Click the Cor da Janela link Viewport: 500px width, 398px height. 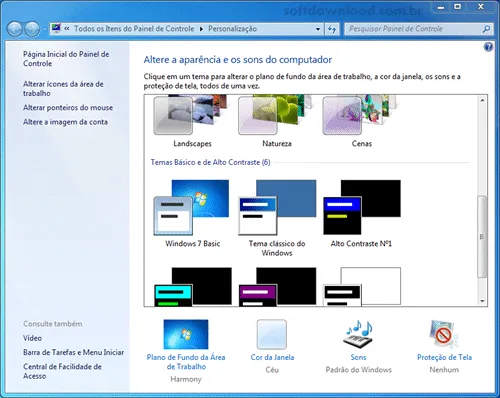tap(272, 357)
